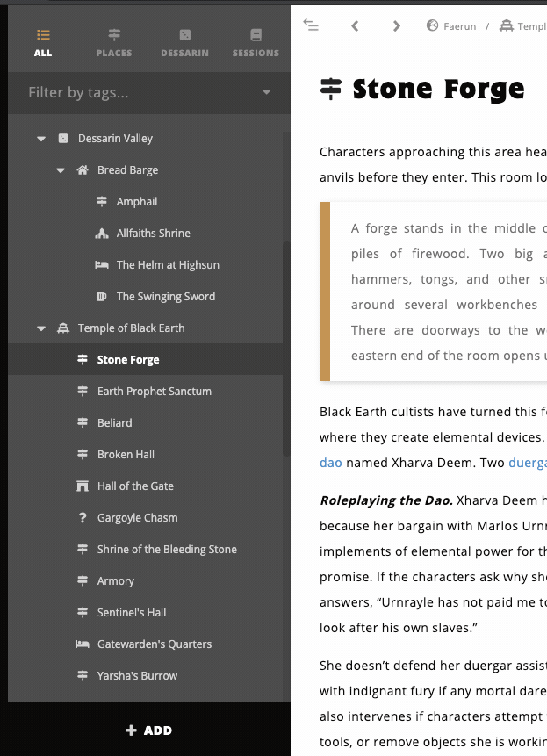Go back with the left chevron

click(356, 26)
